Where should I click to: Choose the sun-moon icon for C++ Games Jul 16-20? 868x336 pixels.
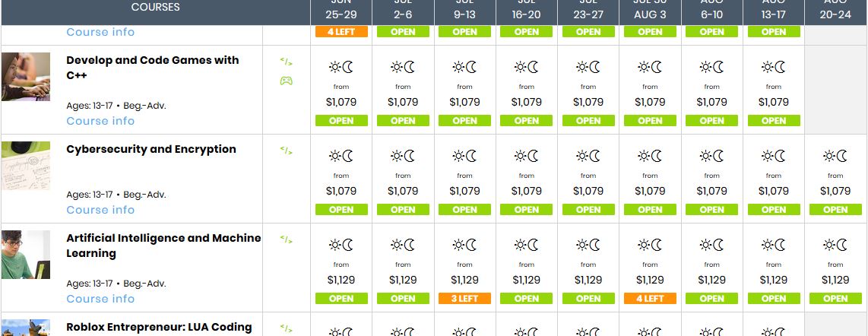click(527, 67)
